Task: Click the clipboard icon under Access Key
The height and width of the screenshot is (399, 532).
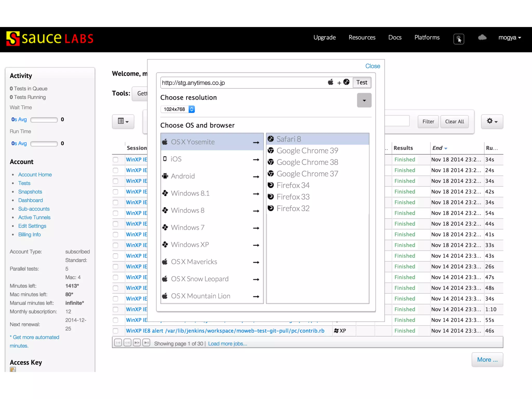Action: click(x=13, y=369)
